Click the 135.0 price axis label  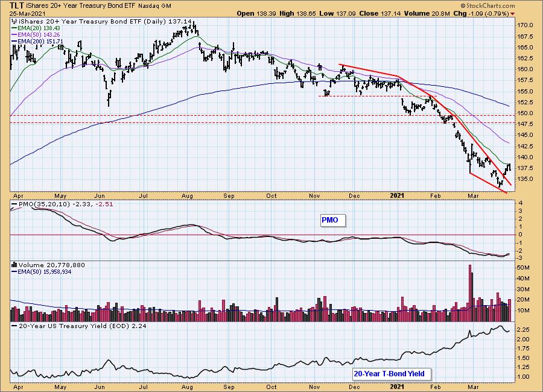pos(525,179)
